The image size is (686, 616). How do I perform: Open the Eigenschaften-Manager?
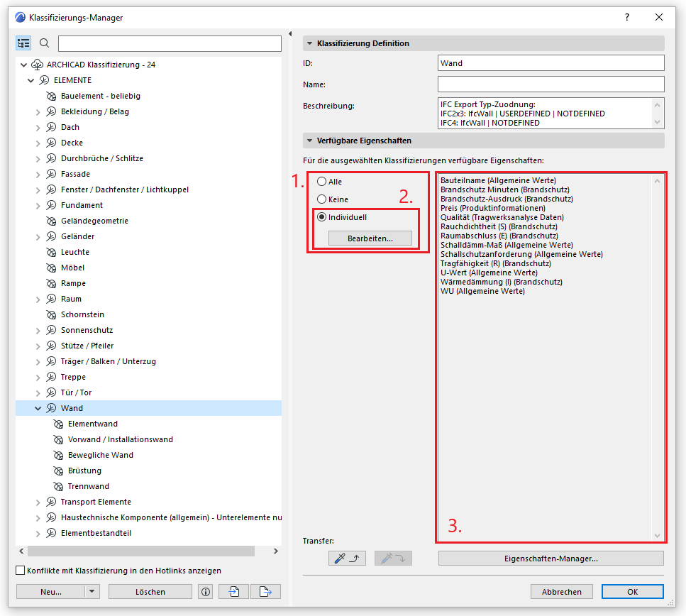pyautogui.click(x=551, y=558)
